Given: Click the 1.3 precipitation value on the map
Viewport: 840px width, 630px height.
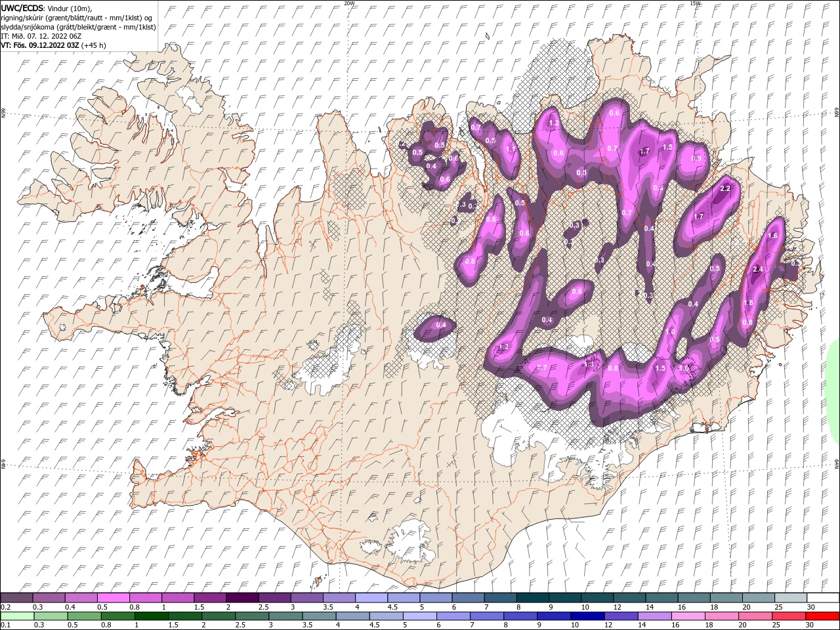Looking at the screenshot, I should tap(589, 364).
